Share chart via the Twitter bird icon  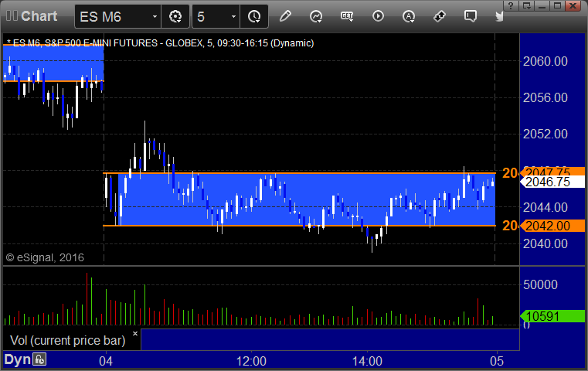pos(499,16)
